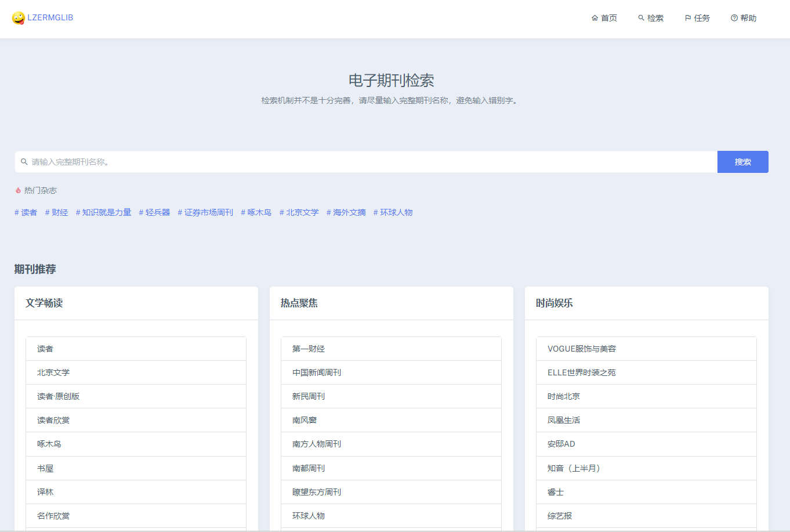Image resolution: width=790 pixels, height=532 pixels.
Task: Open 时尚北京 list row
Action: click(x=647, y=396)
